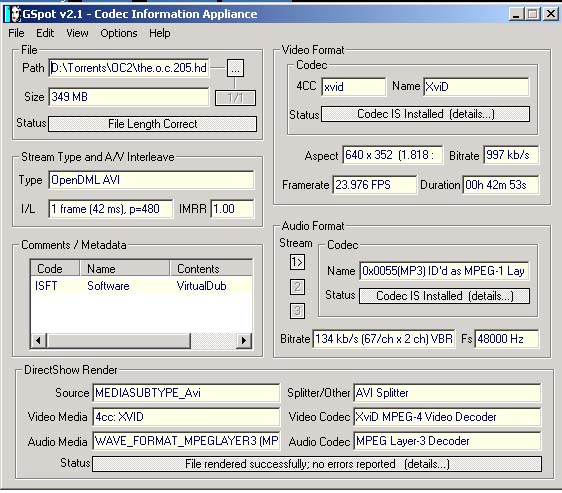Click the Path input field
Image resolution: width=562 pixels, height=493 pixels.
(129, 68)
